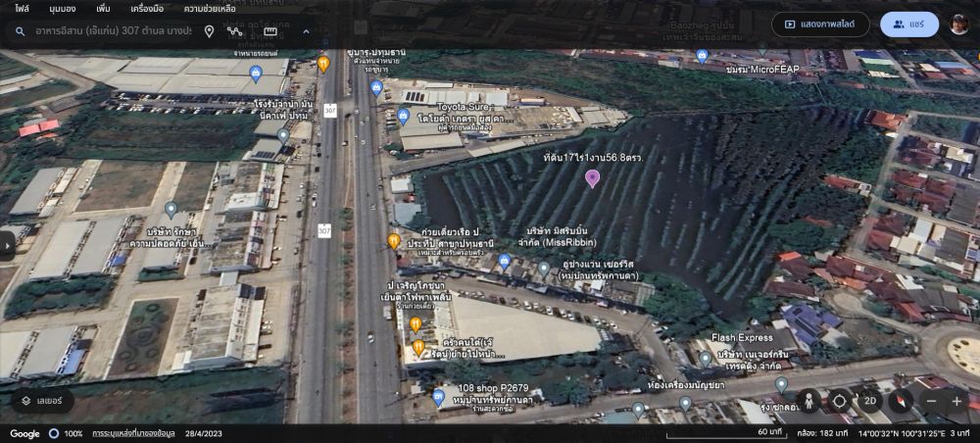The width and height of the screenshot is (980, 443).
Task: Zoom in with the plus button
Action: coord(956,401)
